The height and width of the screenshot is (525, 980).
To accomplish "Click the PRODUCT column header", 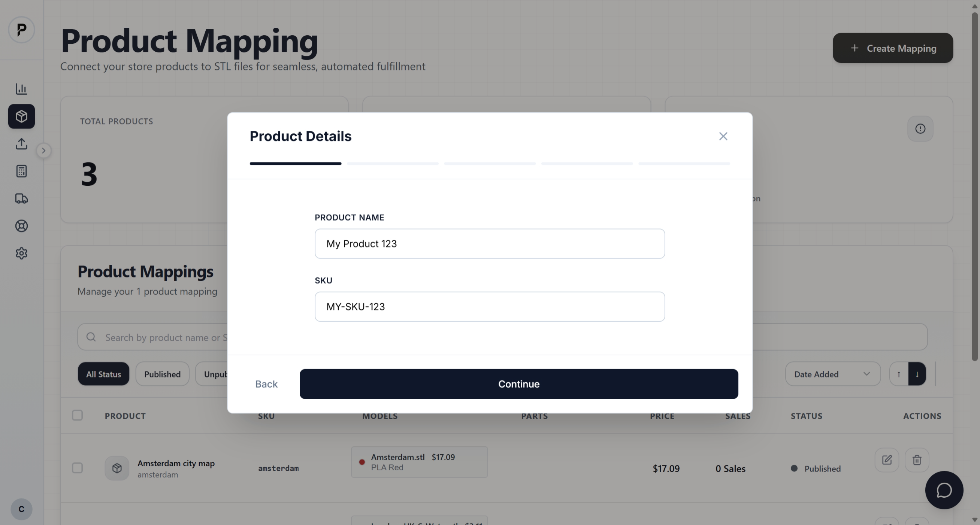I will coord(125,416).
